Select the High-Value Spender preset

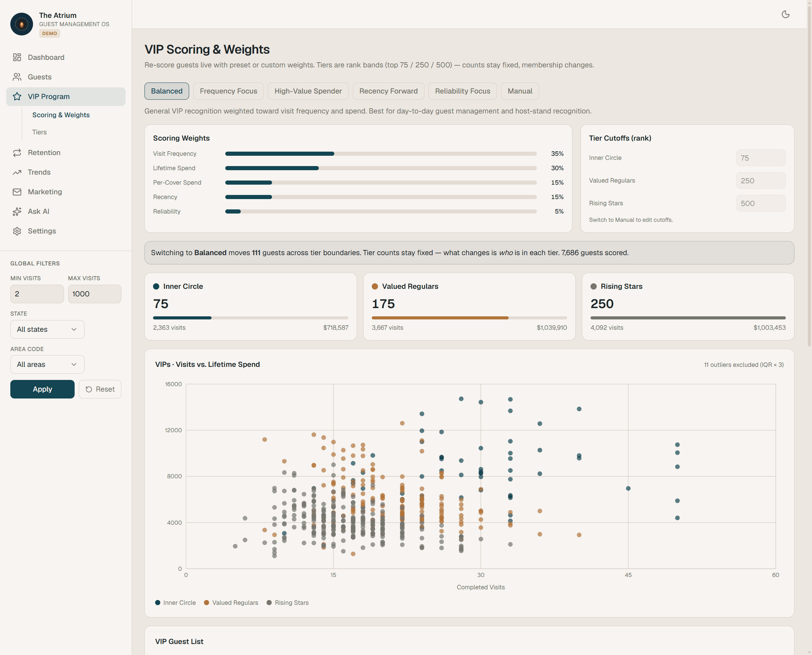click(x=308, y=91)
